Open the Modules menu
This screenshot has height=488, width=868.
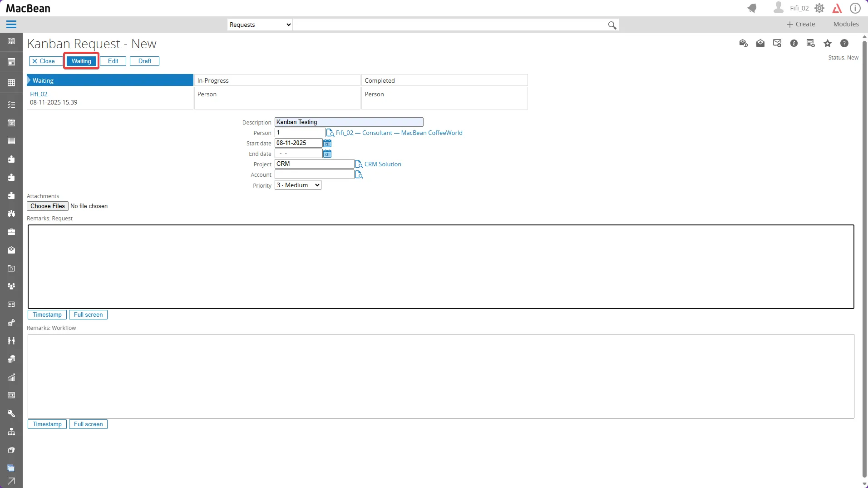pos(846,24)
